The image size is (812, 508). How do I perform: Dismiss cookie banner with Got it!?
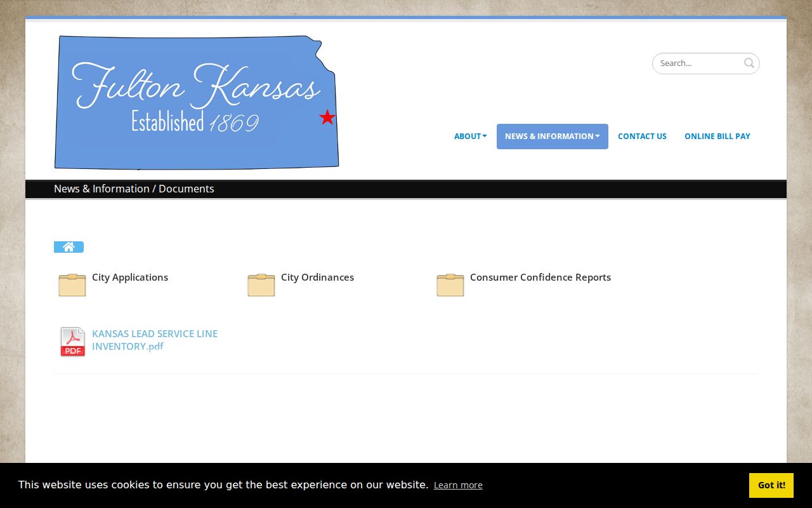[x=771, y=485]
